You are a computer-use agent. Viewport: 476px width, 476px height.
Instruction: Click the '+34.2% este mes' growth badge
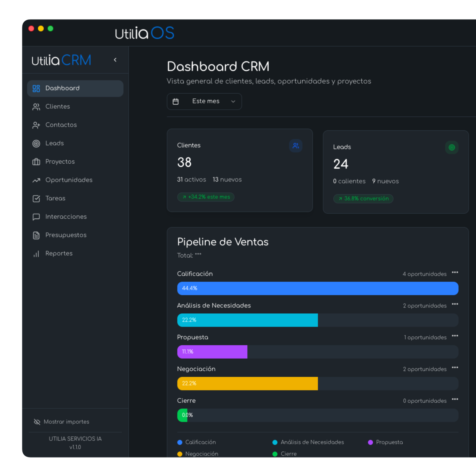coord(206,197)
